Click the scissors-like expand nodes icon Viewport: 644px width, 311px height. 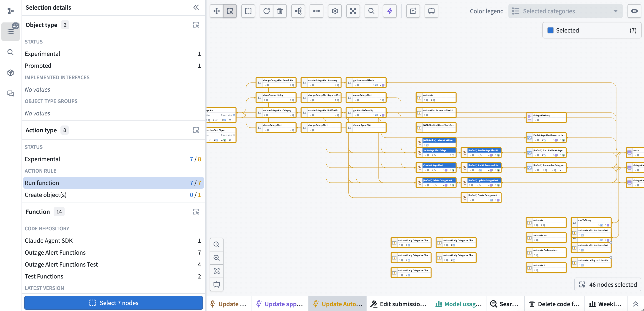click(x=353, y=11)
